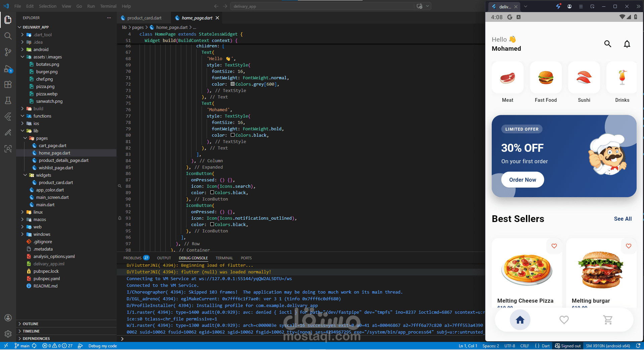Expand the TIMELINE section
Screen dimensions: 644x350
pyautogui.click(x=66, y=331)
